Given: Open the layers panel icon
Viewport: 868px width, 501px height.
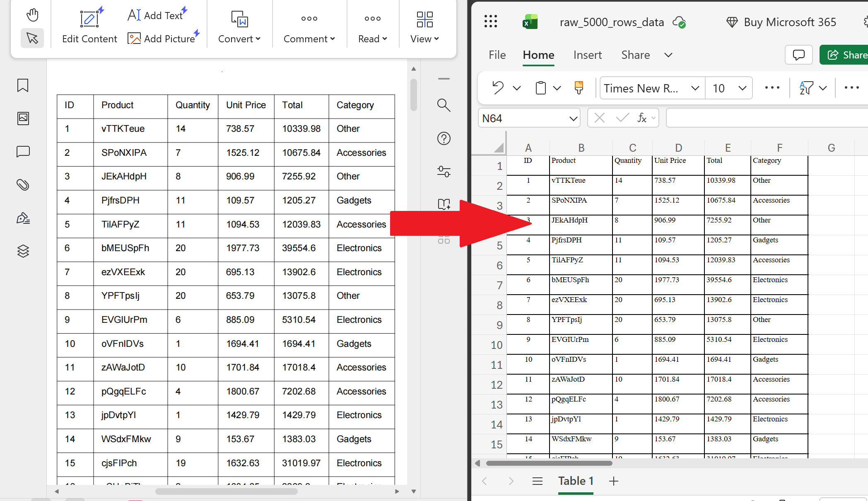Looking at the screenshot, I should click(x=23, y=251).
